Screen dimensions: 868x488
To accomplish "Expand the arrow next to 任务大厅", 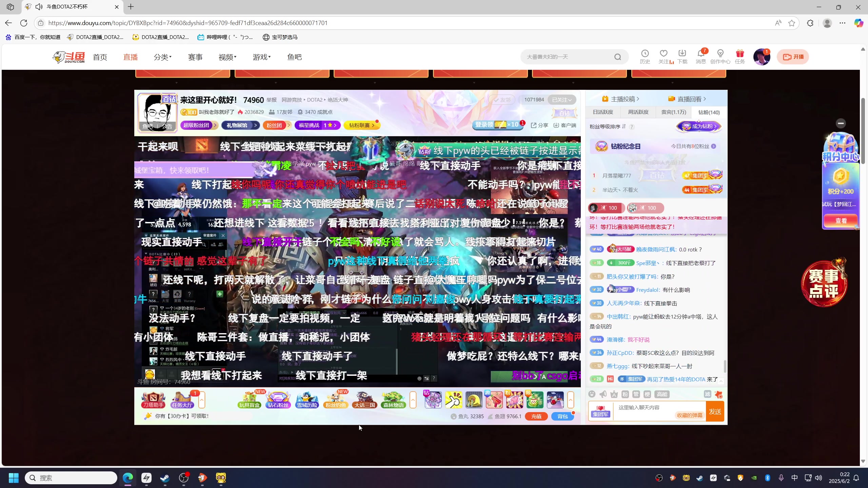I will tap(202, 400).
